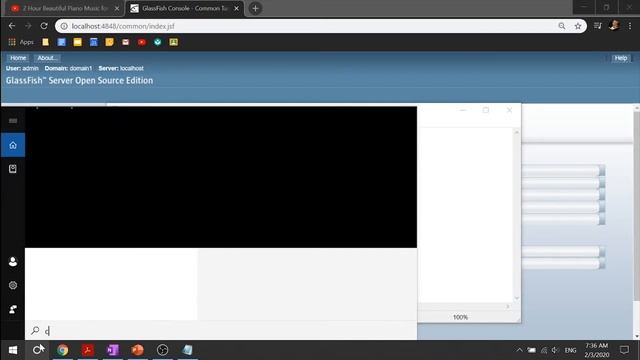Bookmark this page with the star icon
This screenshot has width=640, height=360.
coord(578,26)
